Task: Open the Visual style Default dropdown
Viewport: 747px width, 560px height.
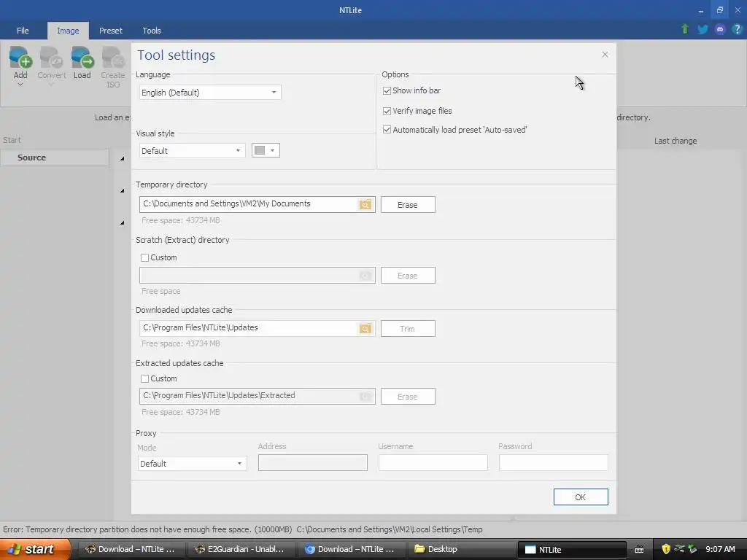Action: [x=192, y=150]
